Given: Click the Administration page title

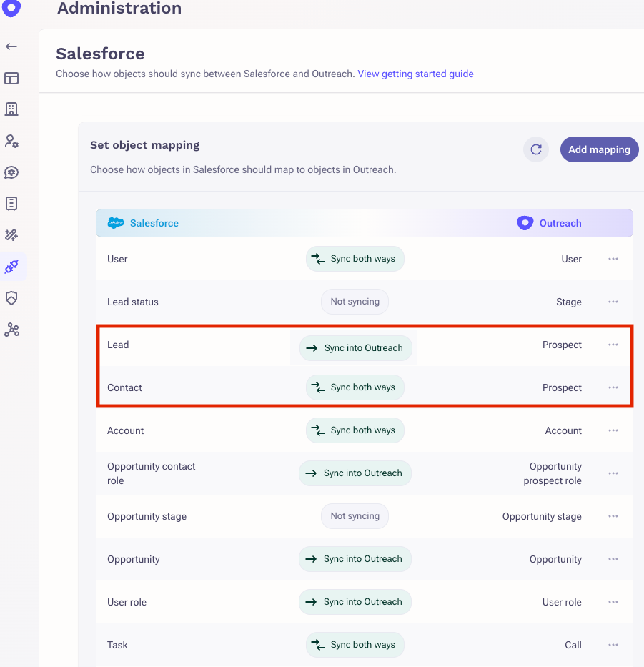Looking at the screenshot, I should pos(119,8).
